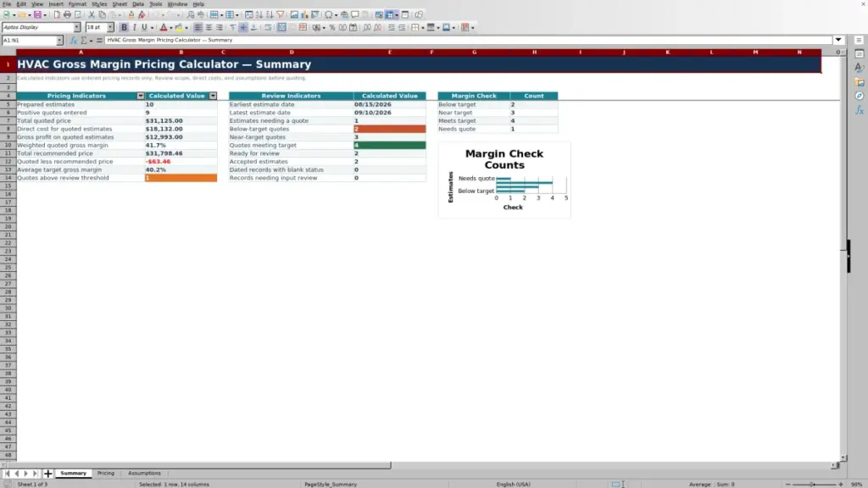Switch to the Assumptions sheet tab
The width and height of the screenshot is (868, 488).
tap(144, 474)
